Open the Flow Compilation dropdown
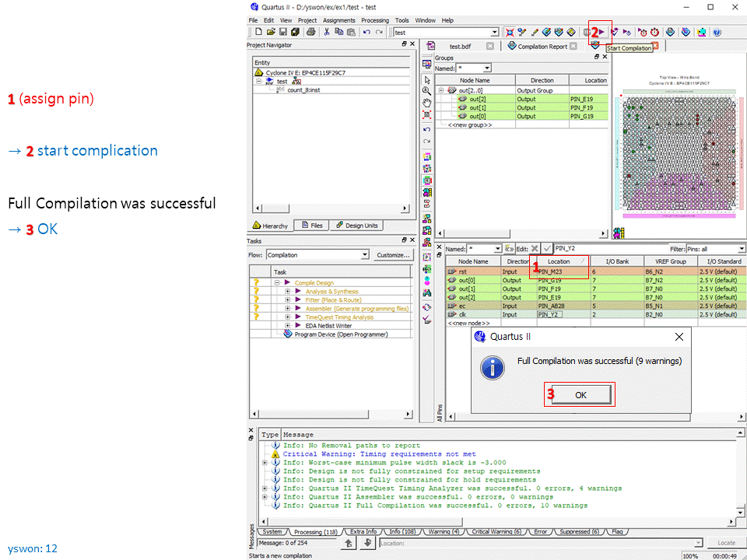The height and width of the screenshot is (560, 747). (365, 255)
